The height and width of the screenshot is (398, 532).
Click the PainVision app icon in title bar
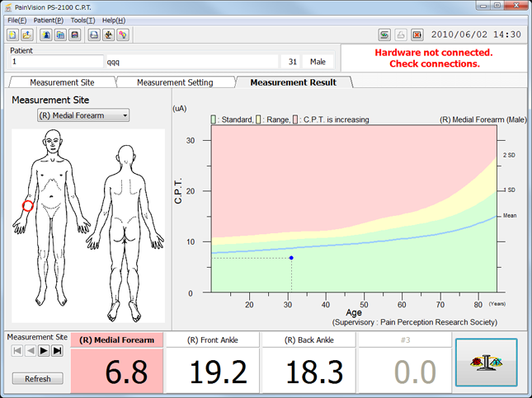pos(8,7)
